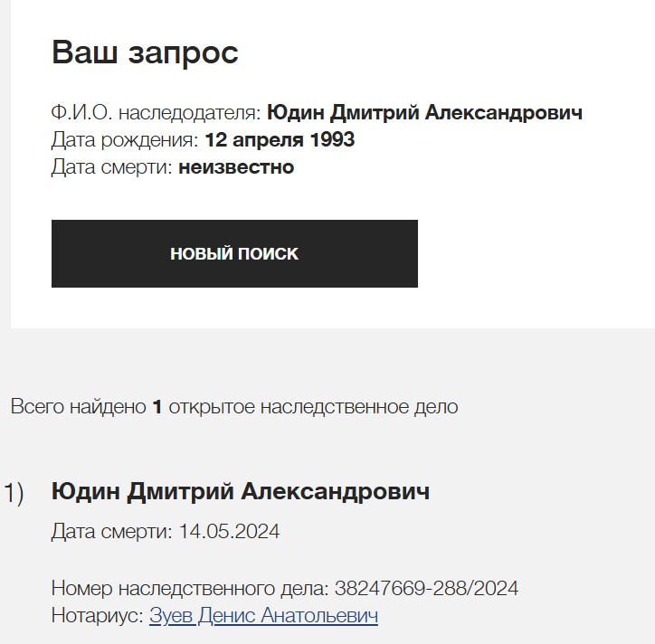The height and width of the screenshot is (644, 655).
Task: Click the bold count 1 in results summary
Action: 157,407
